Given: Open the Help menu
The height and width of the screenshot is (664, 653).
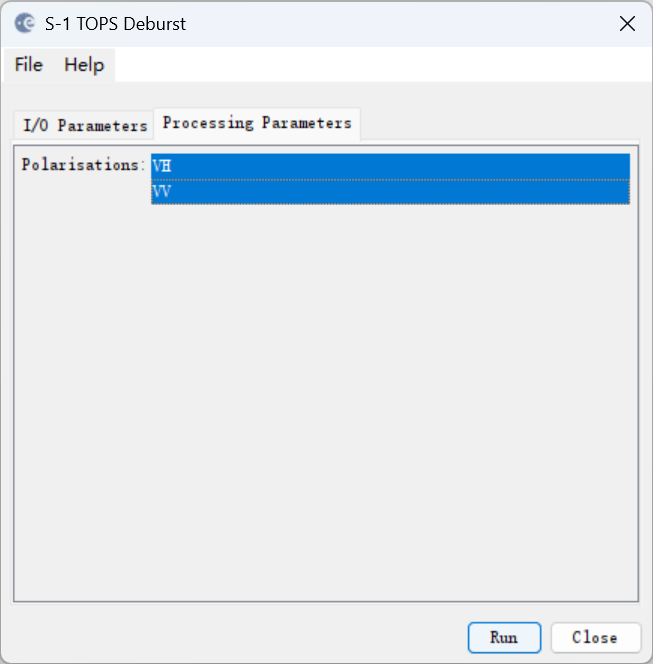Looking at the screenshot, I should click(84, 65).
